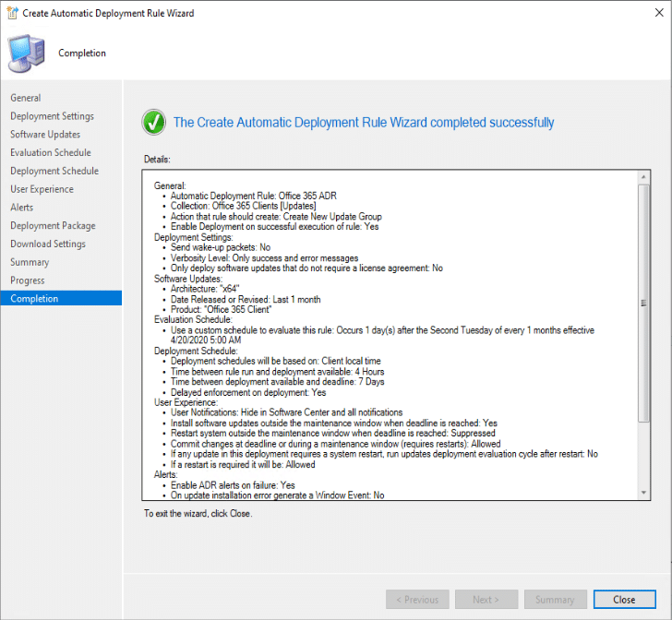
Task: Open the Deployment Settings step
Action: coord(52,116)
